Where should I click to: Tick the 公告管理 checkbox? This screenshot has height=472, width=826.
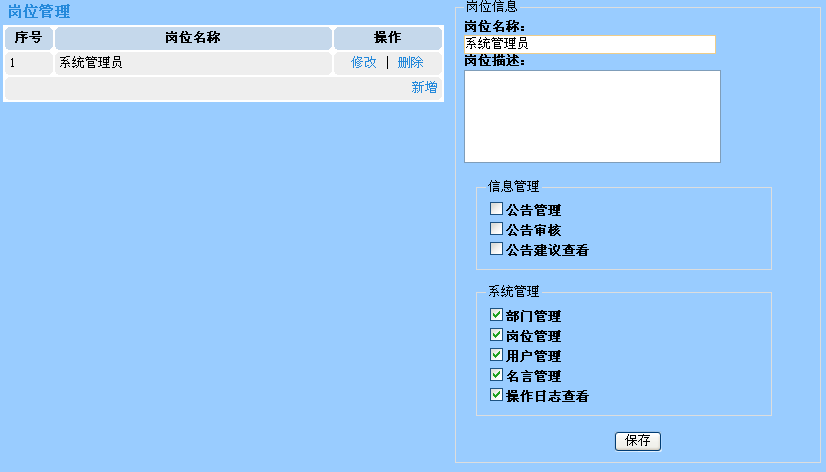496,209
